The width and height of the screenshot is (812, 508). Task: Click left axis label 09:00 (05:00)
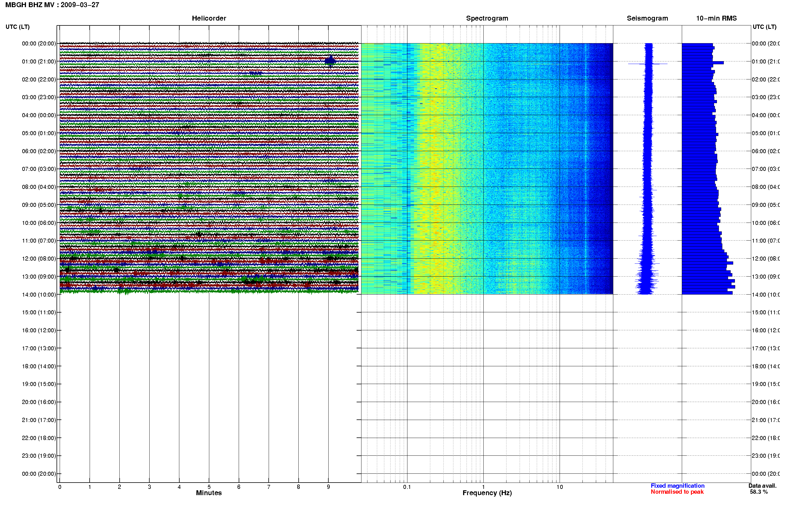39,205
